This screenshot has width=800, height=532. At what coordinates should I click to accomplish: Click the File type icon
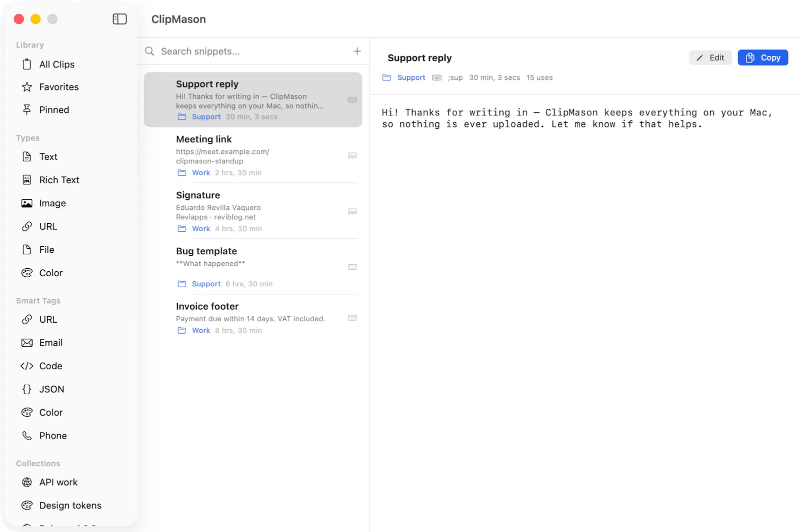coord(27,250)
